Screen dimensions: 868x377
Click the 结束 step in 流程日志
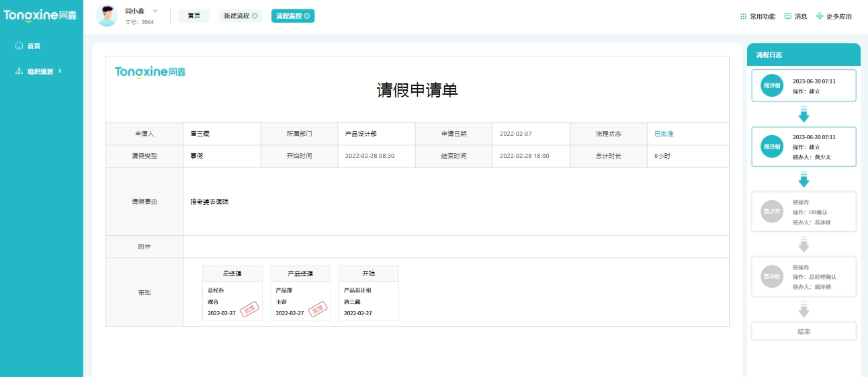(804, 331)
